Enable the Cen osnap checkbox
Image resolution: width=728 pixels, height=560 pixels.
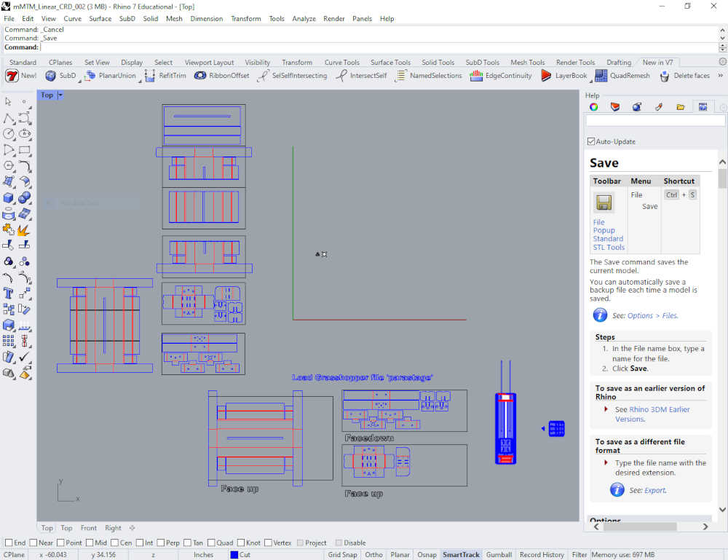click(115, 543)
